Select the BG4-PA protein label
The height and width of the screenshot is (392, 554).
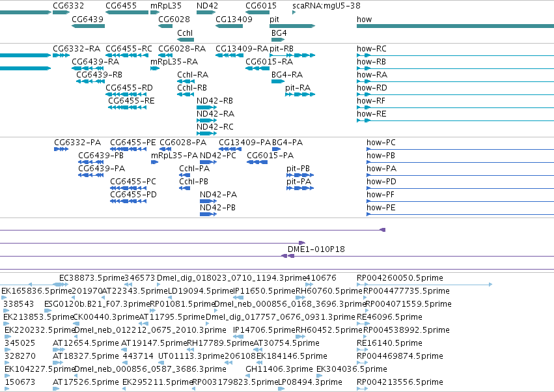click(x=288, y=143)
